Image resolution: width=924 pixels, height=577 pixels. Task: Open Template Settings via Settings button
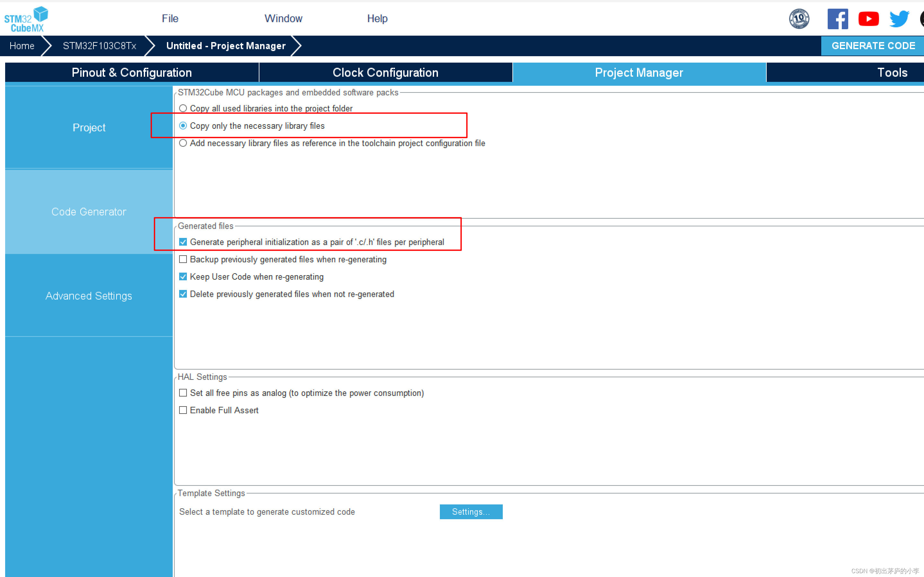471,511
